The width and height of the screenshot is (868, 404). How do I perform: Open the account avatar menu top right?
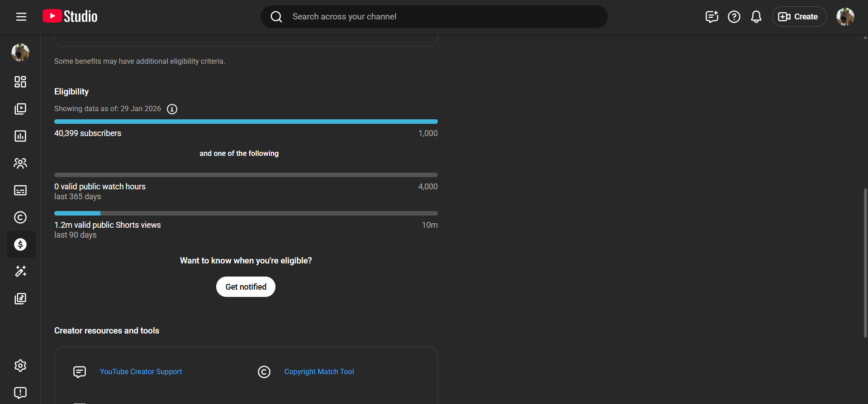tap(844, 17)
